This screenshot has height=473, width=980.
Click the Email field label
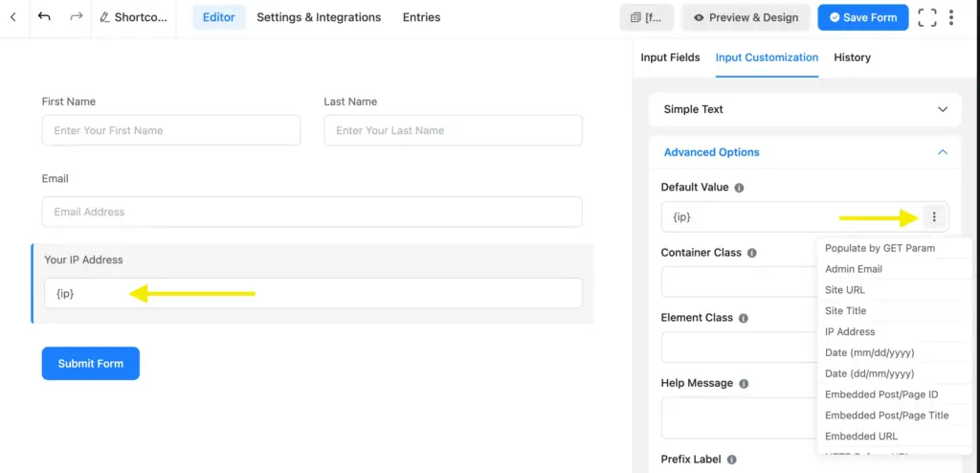click(x=55, y=179)
